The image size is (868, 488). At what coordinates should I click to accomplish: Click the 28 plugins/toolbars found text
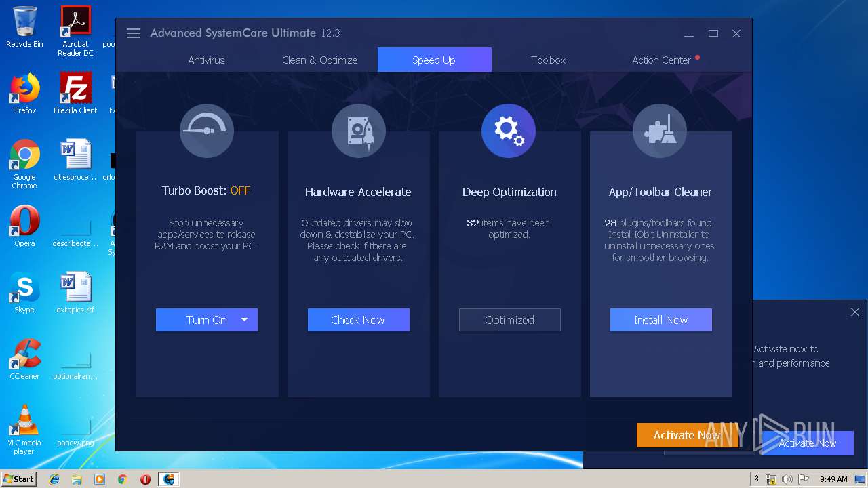click(659, 223)
